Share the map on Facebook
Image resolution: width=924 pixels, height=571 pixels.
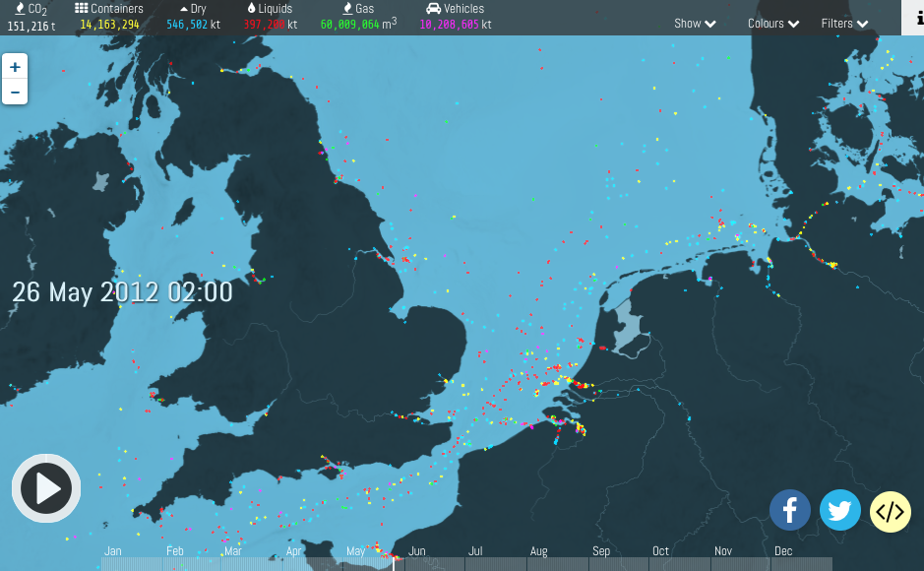(789, 511)
